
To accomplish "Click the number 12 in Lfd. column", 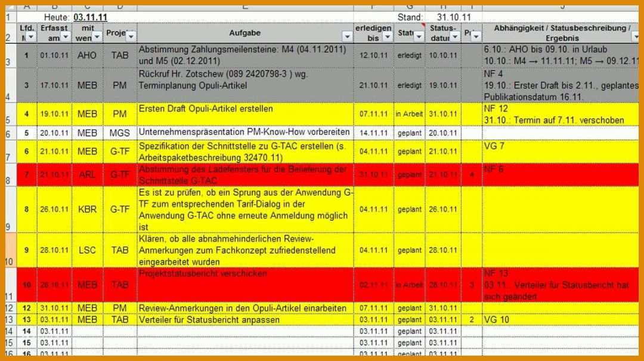I will point(27,308).
